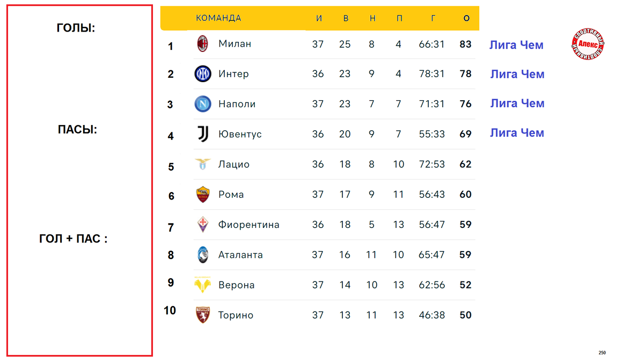Click the Г goals column header
This screenshot has height=362, width=644.
(433, 18)
